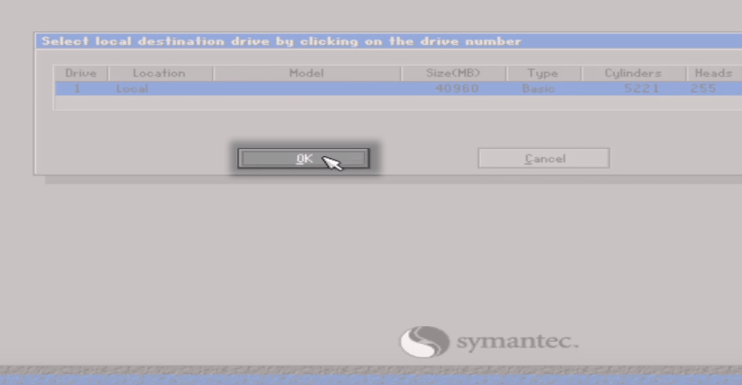The image size is (742, 385).
Task: Click the Model column header
Action: (x=307, y=73)
